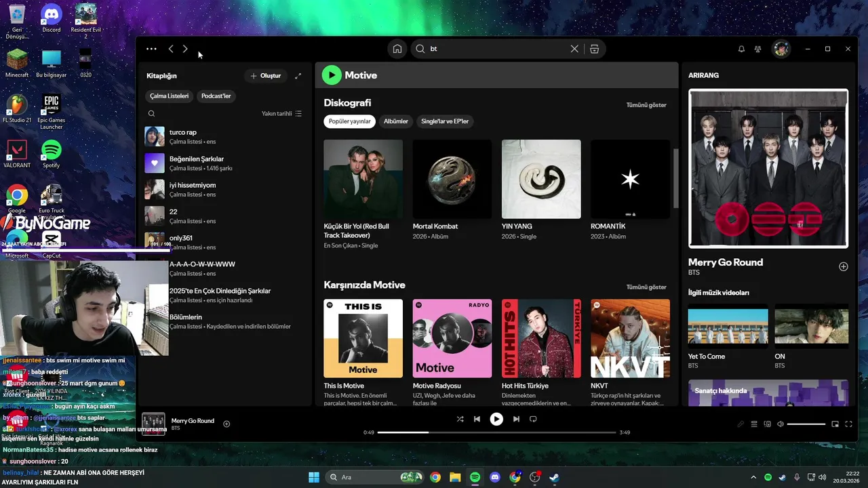Select the Albümler filter chip

[396, 121]
